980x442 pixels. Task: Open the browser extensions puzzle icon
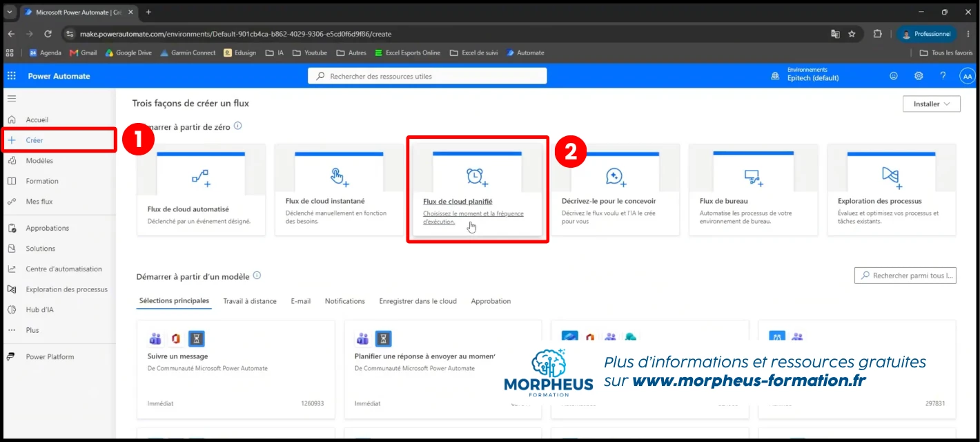coord(878,33)
